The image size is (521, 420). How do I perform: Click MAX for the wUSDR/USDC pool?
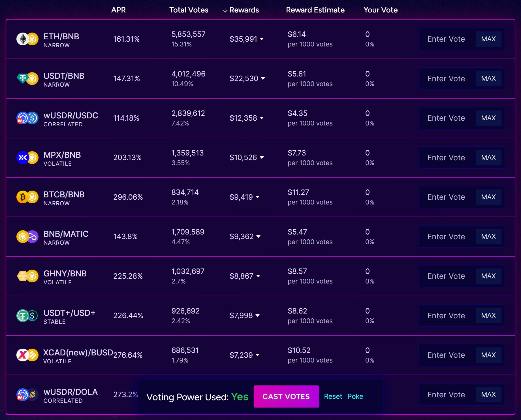point(488,118)
